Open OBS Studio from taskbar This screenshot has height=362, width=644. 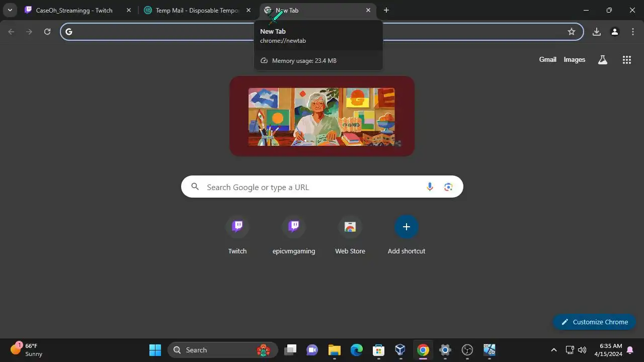467,350
